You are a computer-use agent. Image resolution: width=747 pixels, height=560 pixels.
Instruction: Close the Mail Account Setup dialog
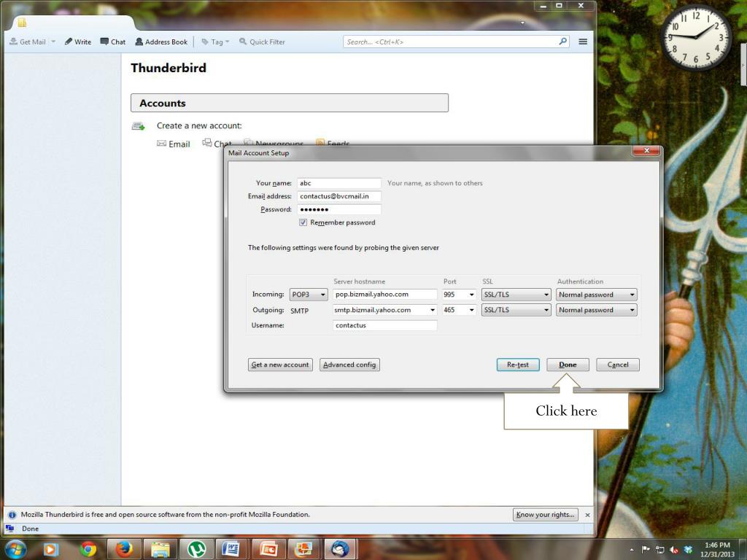coord(646,150)
